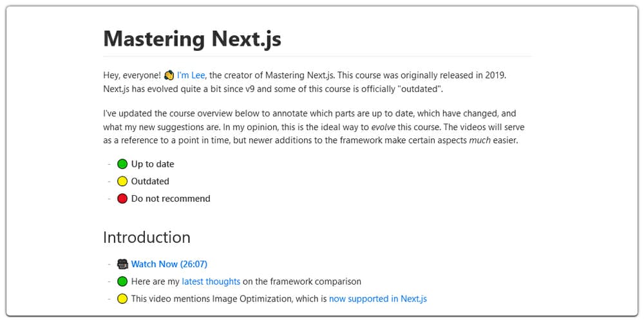Click the video camera icon before Watch Now

122,263
